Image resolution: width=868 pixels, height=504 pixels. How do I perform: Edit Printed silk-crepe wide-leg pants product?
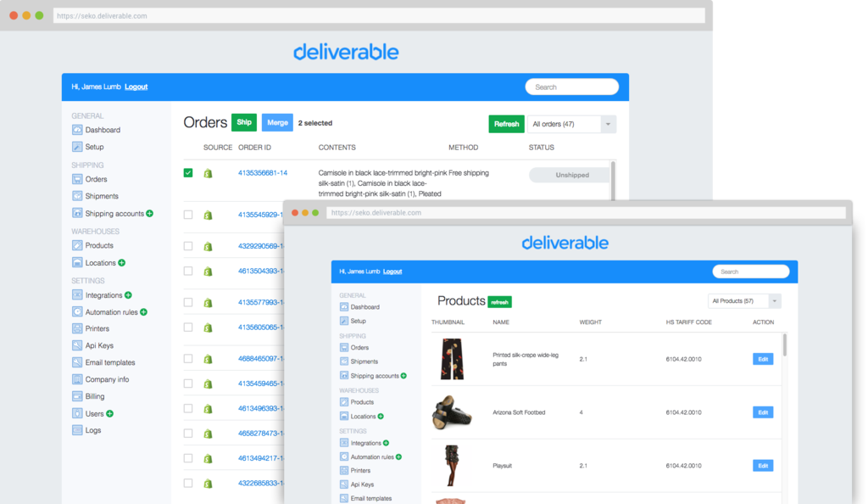pyautogui.click(x=763, y=359)
